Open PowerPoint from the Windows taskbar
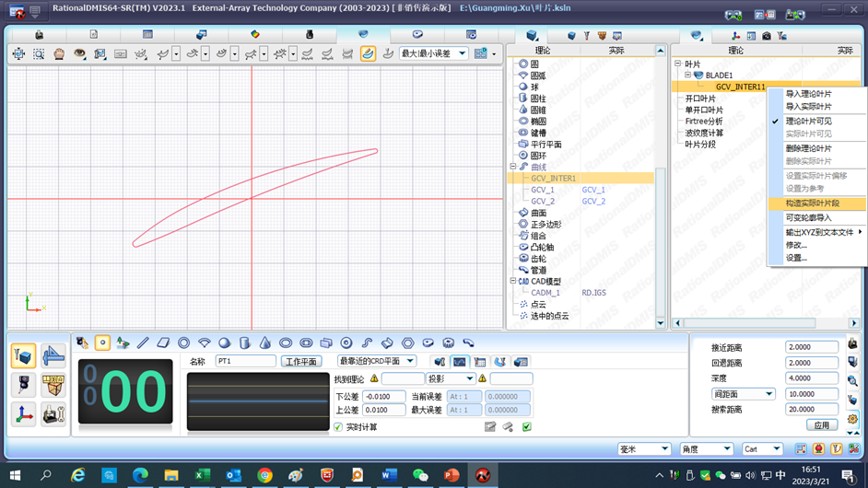This screenshot has height=488, width=868. click(x=452, y=475)
